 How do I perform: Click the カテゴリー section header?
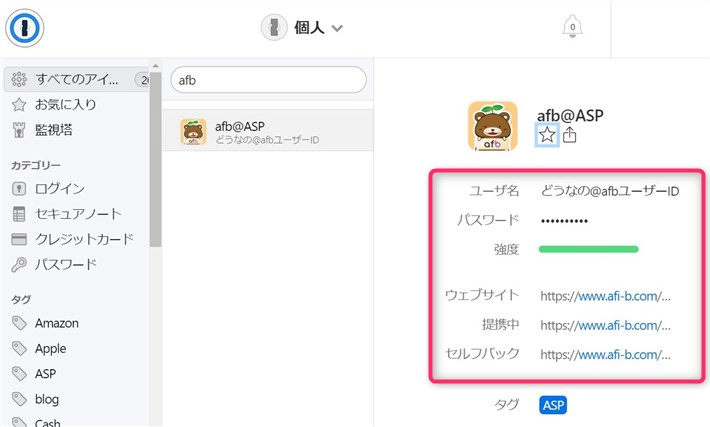[36, 165]
